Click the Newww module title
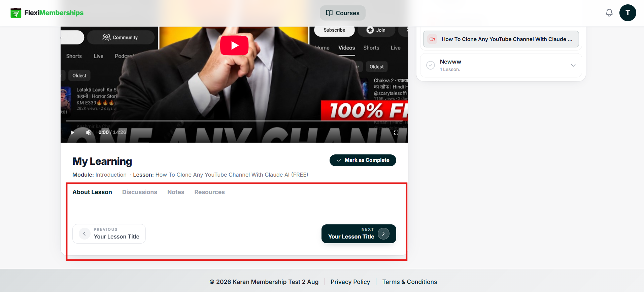644x292 pixels. coord(450,62)
